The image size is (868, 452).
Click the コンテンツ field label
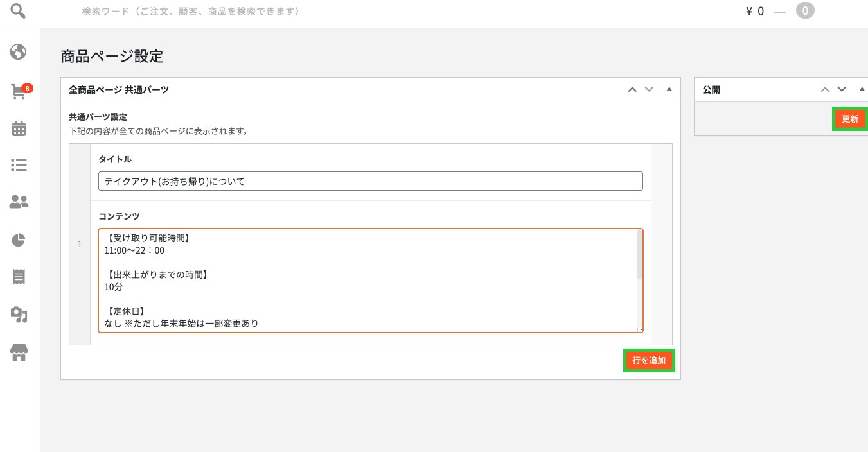coord(119,216)
